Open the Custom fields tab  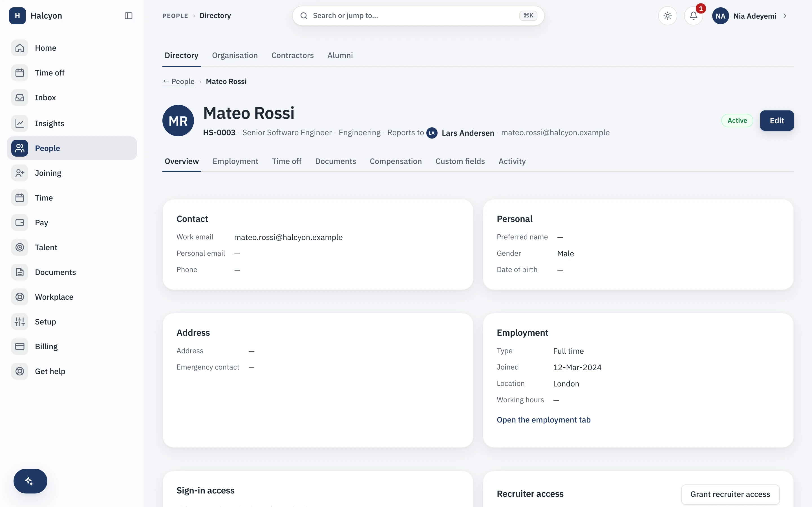tap(460, 161)
